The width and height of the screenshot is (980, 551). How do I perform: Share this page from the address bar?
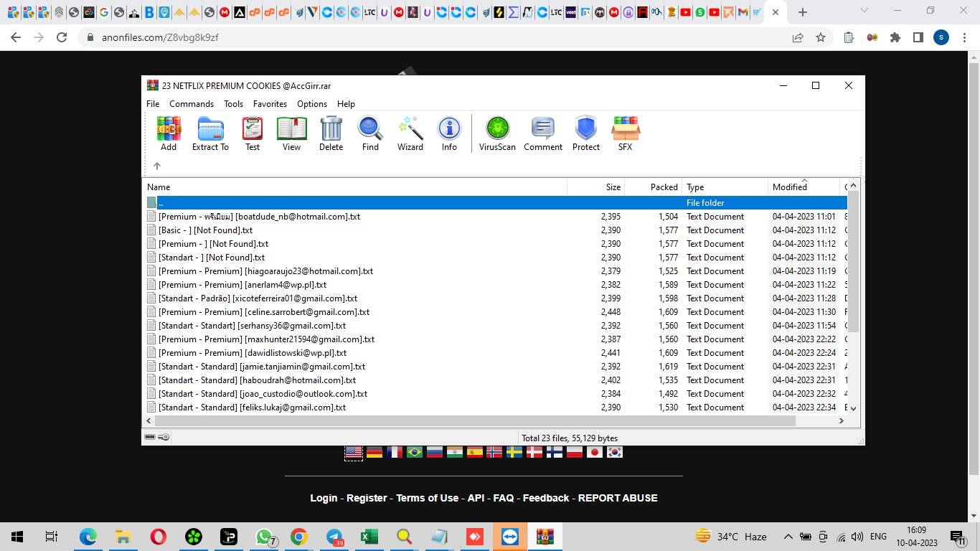coord(798,37)
